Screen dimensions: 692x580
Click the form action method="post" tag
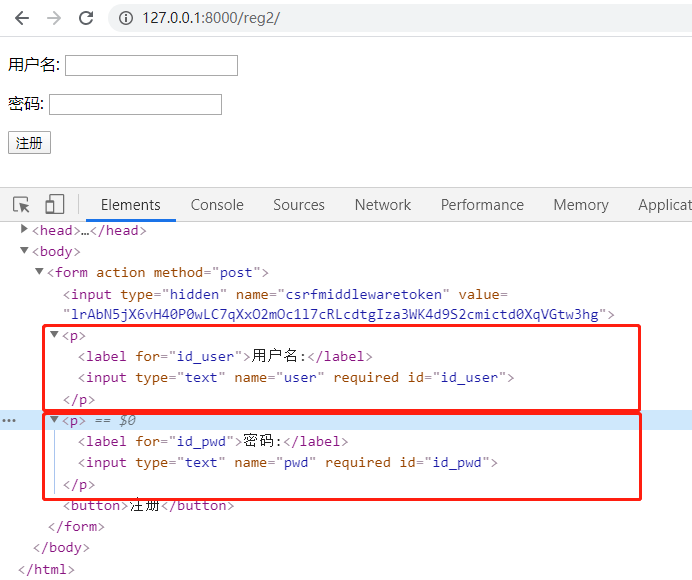click(158, 273)
